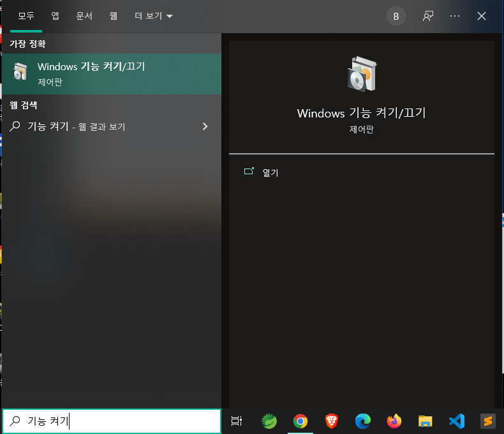Expand the web result chevron arrow
Viewport: 504px width, 434px height.
(205, 126)
